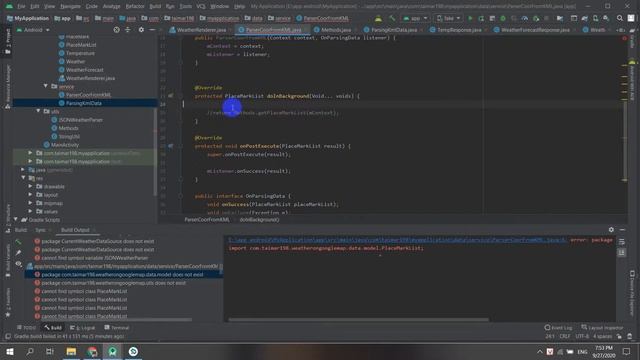Open the Favorites star tab on left edge
The width and height of the screenshot is (640, 360).
coord(7,303)
